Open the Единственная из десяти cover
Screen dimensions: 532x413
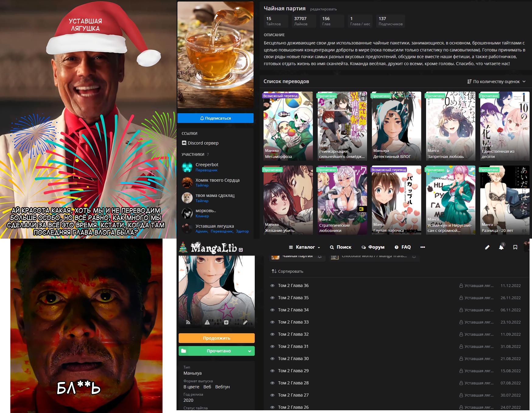pos(505,126)
